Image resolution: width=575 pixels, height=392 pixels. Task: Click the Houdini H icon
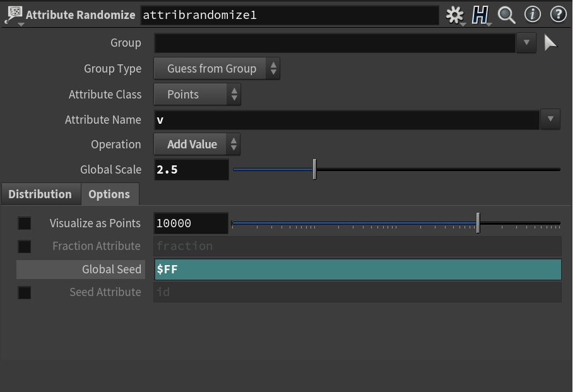tap(480, 15)
